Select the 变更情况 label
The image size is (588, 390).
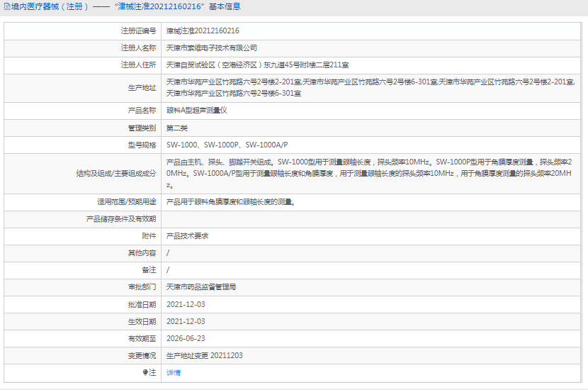coord(142,355)
